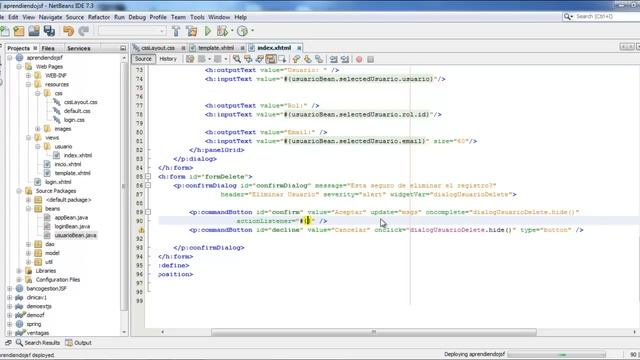Open the Output window
Screen dimensions: 640x360
pyautogui.click(x=78, y=343)
